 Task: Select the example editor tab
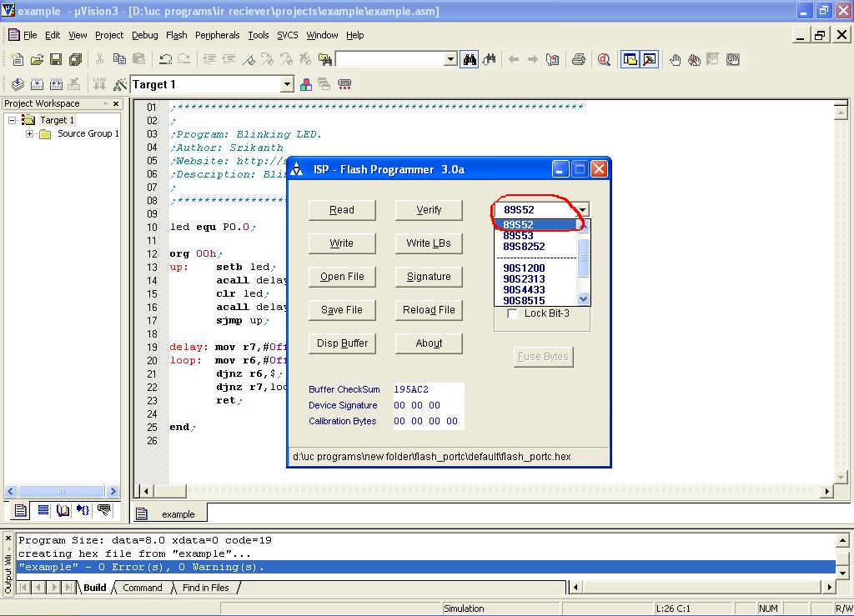coord(168,513)
